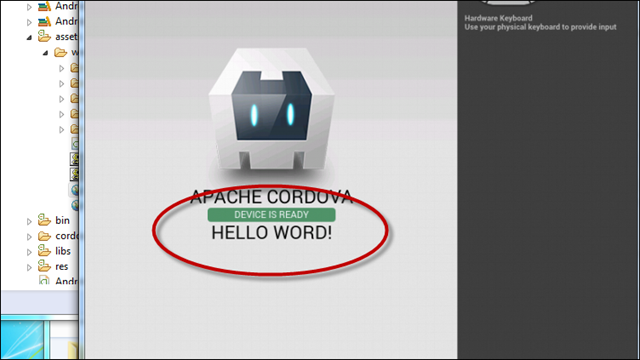
Task: Expand the libs folder arrow
Action: point(29,252)
